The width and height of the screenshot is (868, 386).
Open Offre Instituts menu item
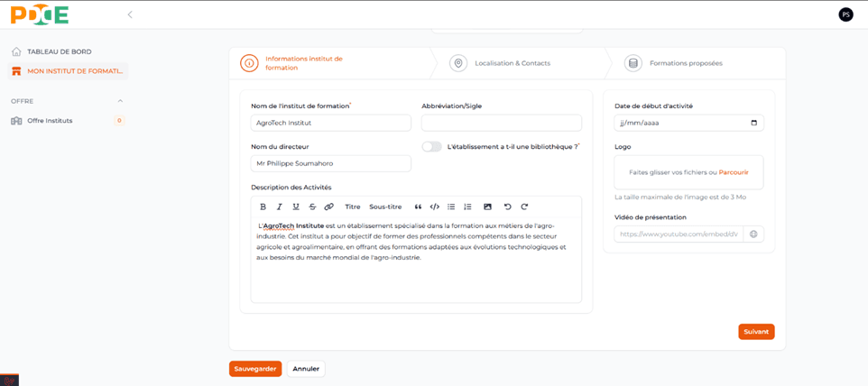[x=68, y=121]
